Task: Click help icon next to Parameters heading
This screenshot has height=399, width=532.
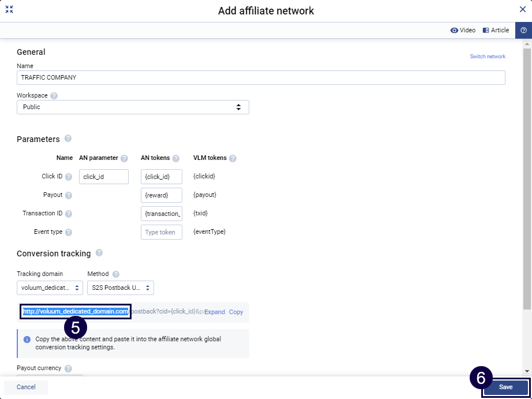Action: 68,139
